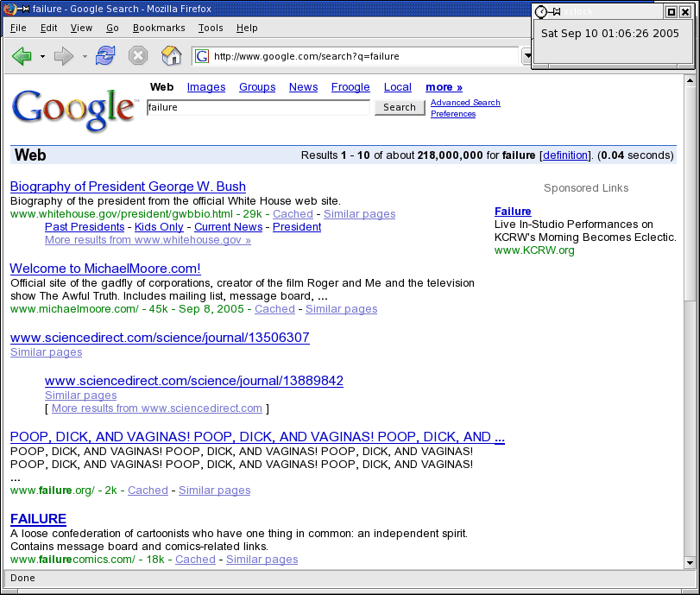Switch to News search
700x595 pixels.
click(303, 87)
